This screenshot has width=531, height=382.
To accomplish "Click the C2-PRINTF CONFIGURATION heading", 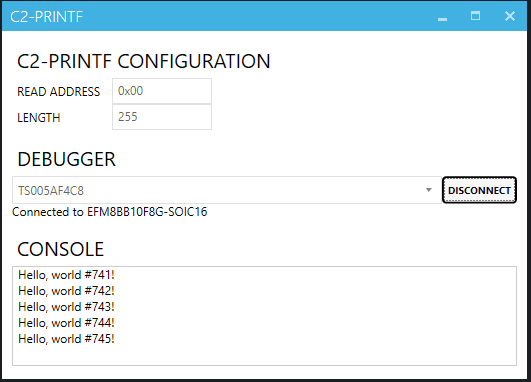I will 144,61.
